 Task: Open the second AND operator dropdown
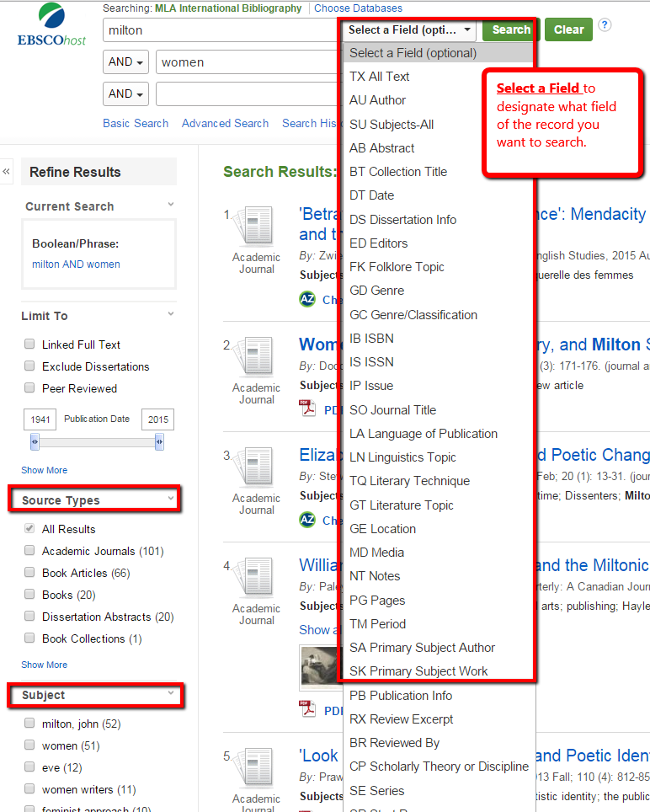(x=125, y=93)
